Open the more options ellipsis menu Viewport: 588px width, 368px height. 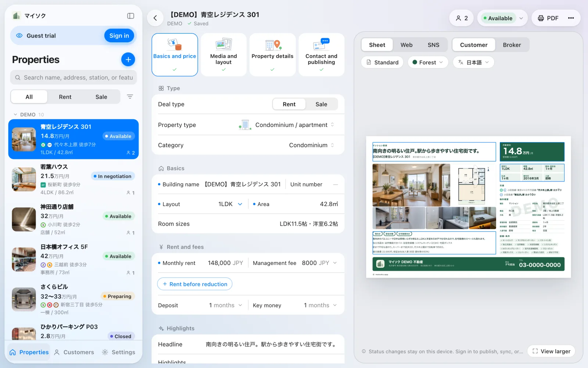[x=571, y=18]
